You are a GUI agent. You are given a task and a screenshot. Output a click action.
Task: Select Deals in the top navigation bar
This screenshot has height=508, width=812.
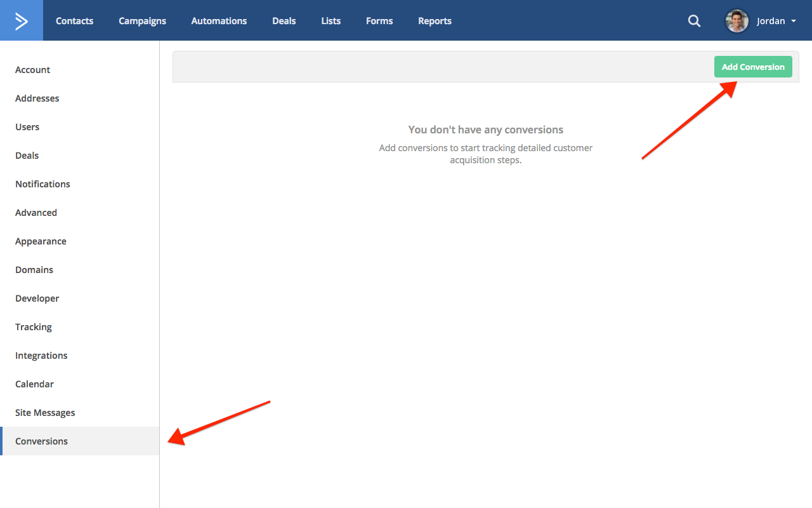pos(284,21)
